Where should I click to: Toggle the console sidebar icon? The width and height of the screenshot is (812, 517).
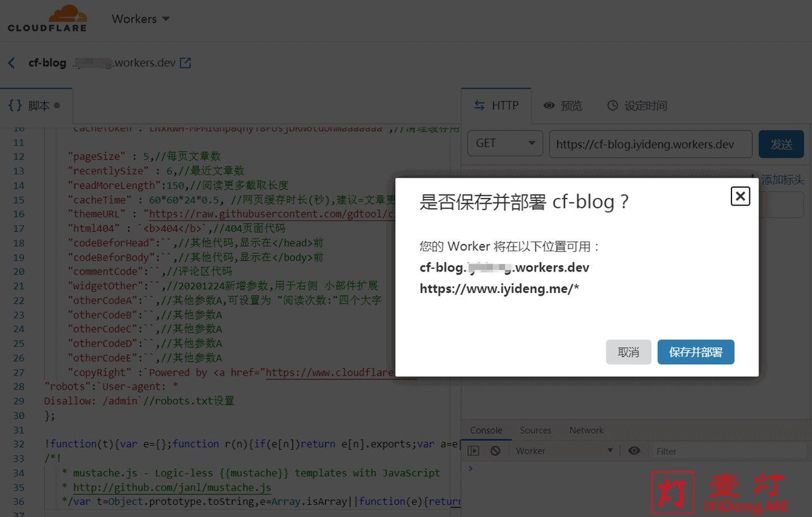coord(473,451)
